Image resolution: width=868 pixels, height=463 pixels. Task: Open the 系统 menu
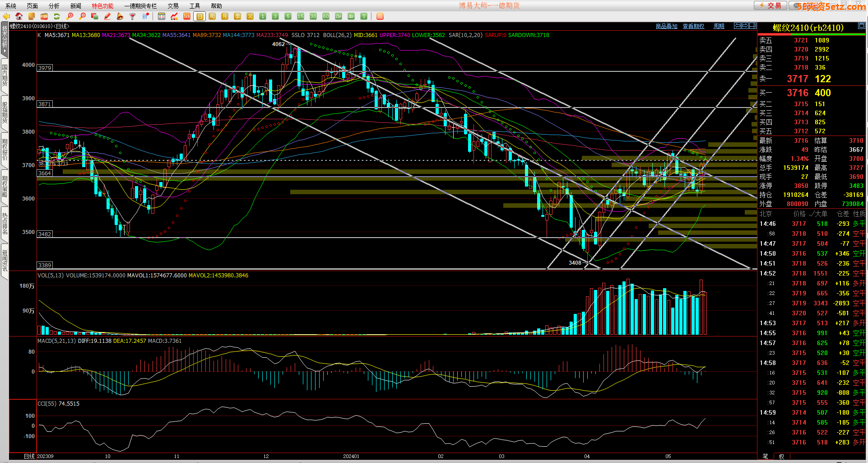[x=11, y=6]
